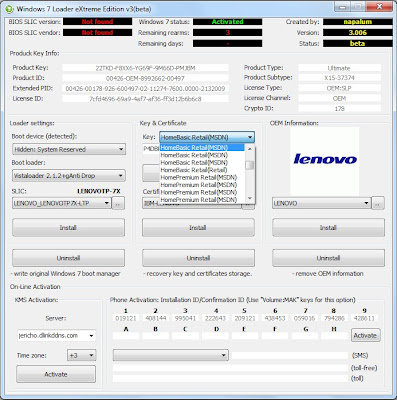Click Installation ID field 5 with 209121
The height and width of the screenshot is (400, 397).
pyautogui.click(x=245, y=318)
